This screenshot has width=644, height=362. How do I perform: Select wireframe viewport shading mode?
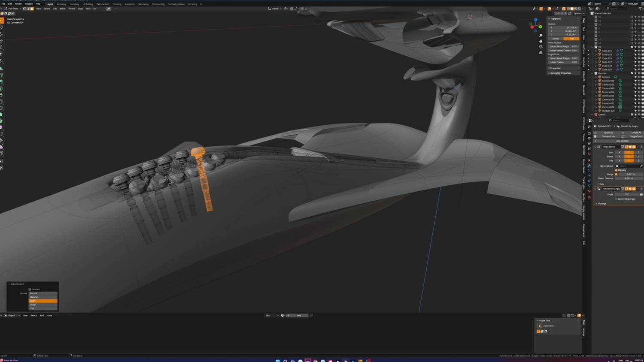[x=568, y=9]
